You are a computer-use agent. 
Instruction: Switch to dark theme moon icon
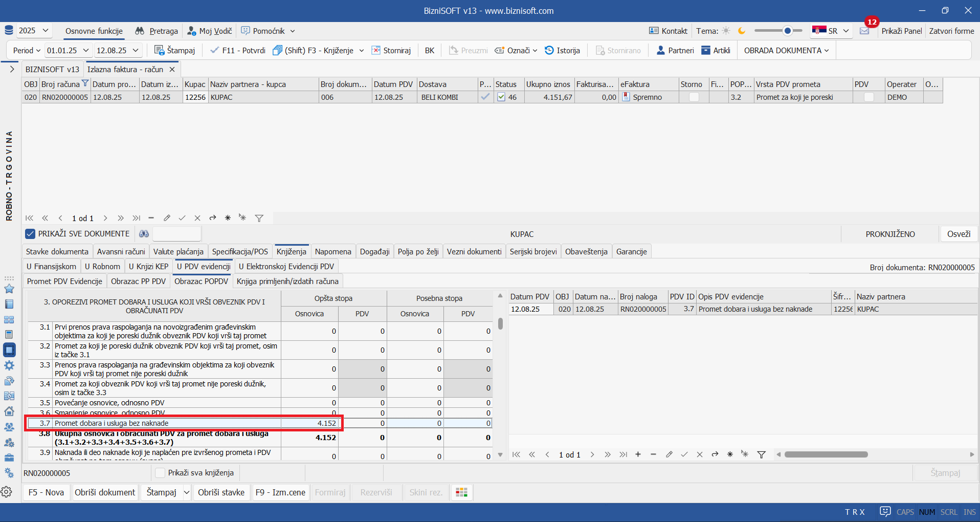(x=742, y=31)
